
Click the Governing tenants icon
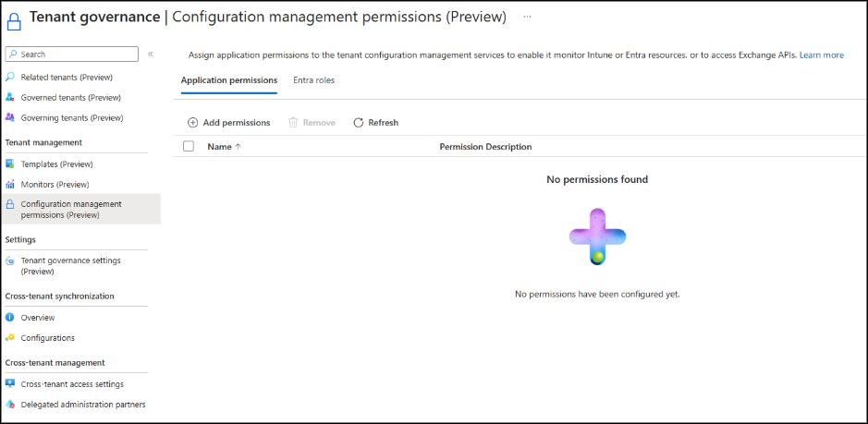(x=10, y=117)
